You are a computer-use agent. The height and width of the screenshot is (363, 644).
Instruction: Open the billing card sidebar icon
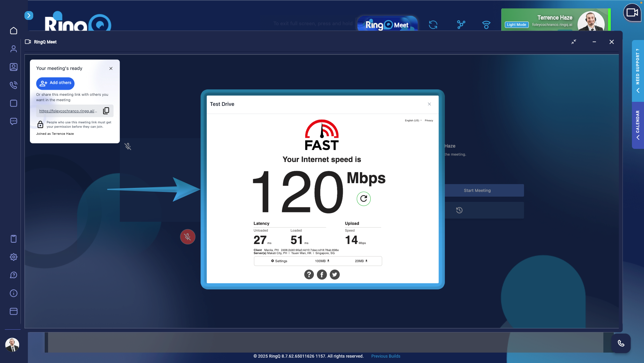pyautogui.click(x=13, y=312)
